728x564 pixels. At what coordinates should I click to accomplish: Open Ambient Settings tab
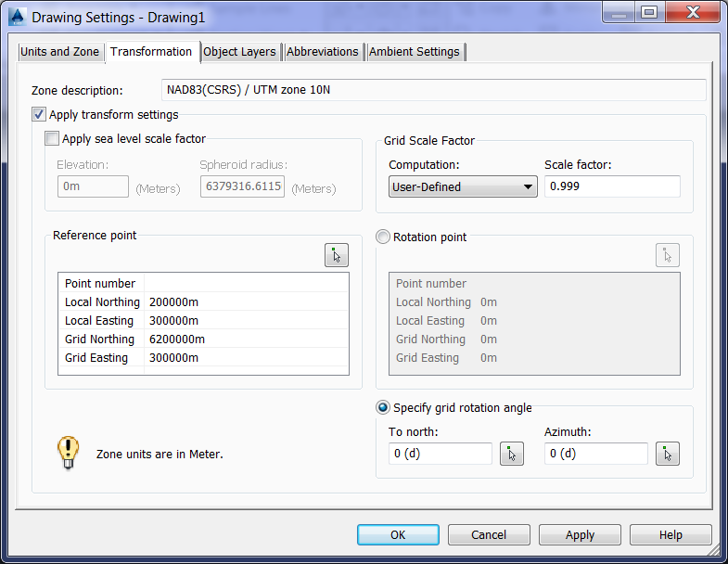click(415, 52)
